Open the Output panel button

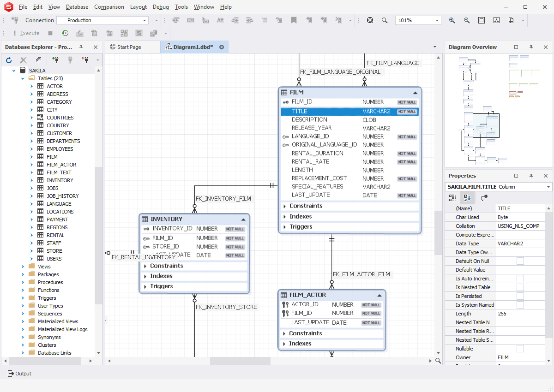[x=19, y=374]
